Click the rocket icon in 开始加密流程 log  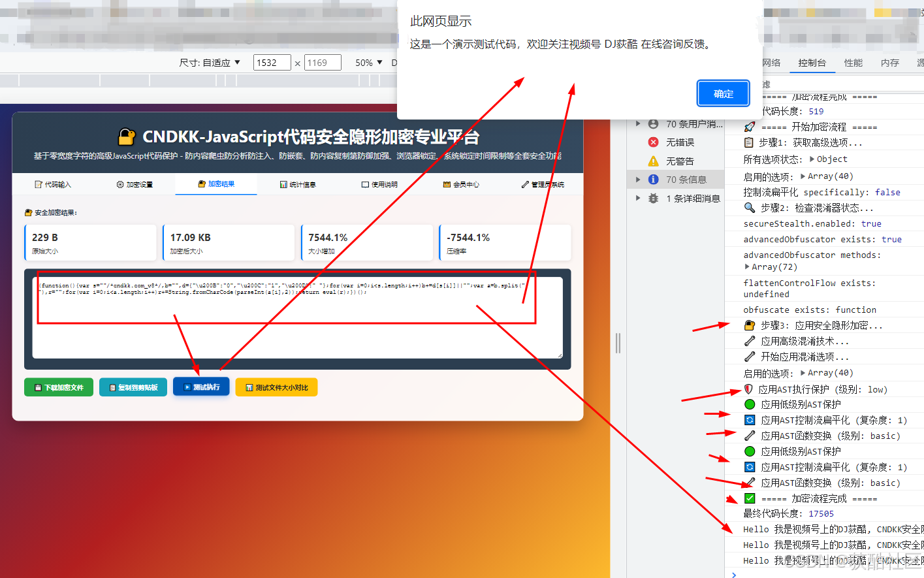(x=750, y=127)
